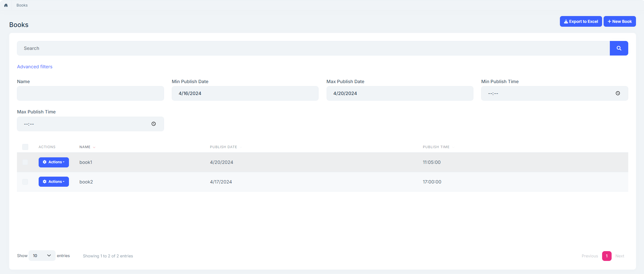
Task: Click gear icon in book2 Actions button
Action: [45, 182]
